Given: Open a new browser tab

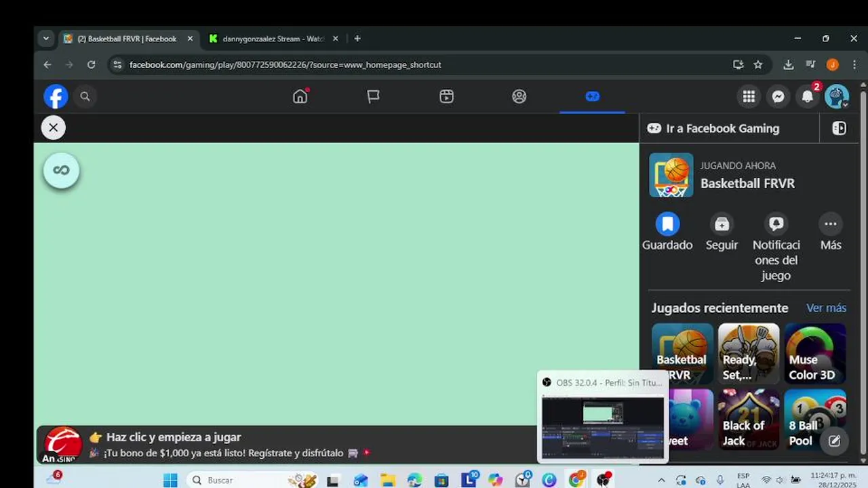Looking at the screenshot, I should tap(357, 39).
